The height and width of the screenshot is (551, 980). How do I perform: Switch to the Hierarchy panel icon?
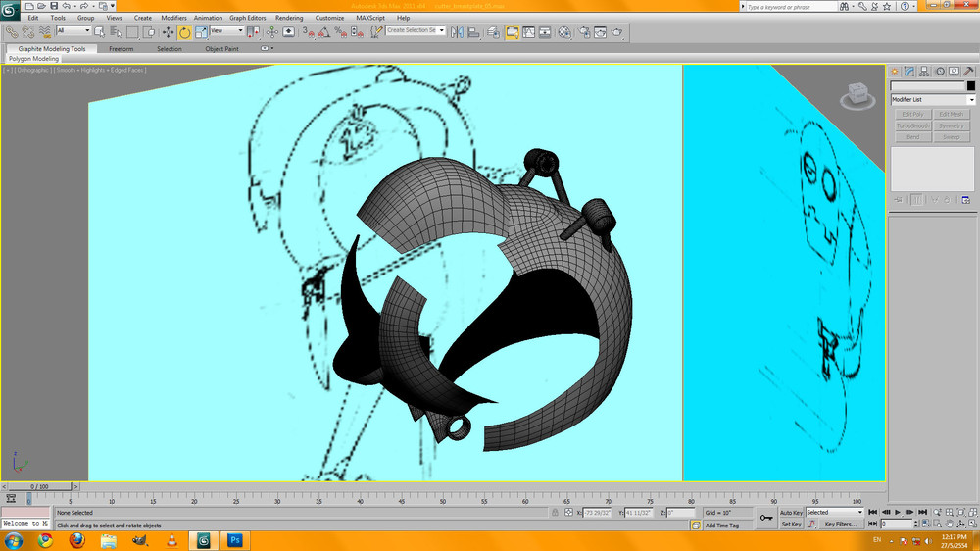[924, 72]
